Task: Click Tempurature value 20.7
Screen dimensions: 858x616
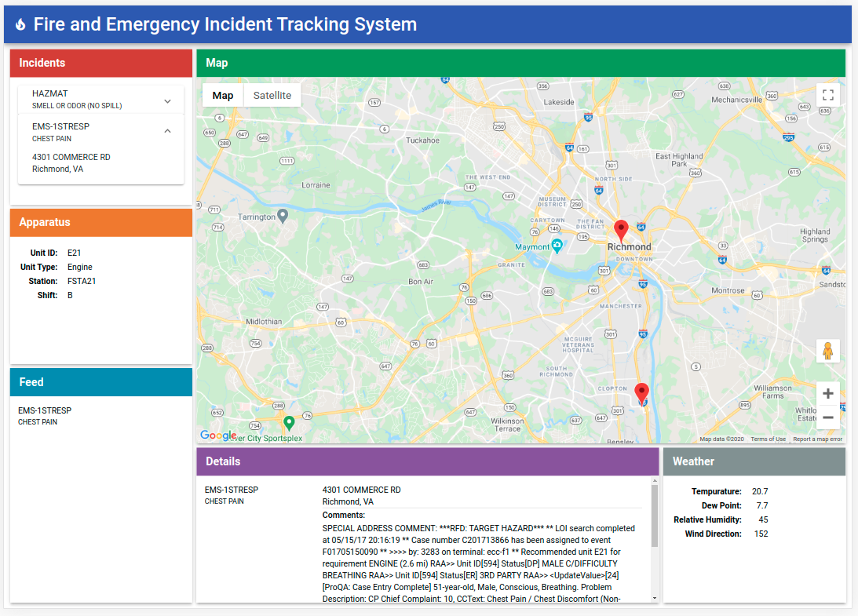Action: click(x=760, y=491)
